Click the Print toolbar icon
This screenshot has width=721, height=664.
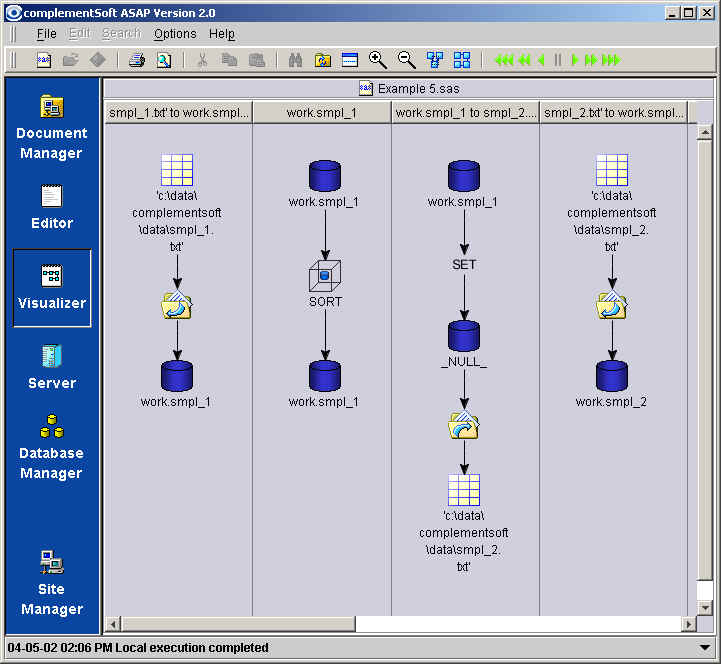(137, 60)
